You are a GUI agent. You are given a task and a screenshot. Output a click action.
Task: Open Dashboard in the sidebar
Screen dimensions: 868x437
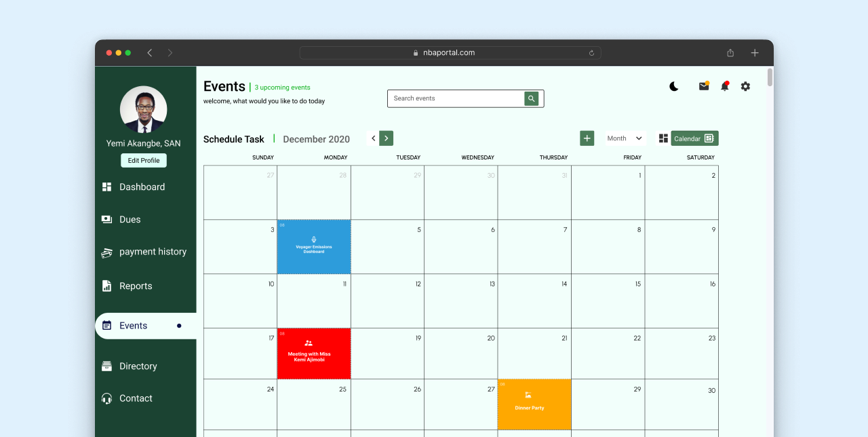(142, 187)
